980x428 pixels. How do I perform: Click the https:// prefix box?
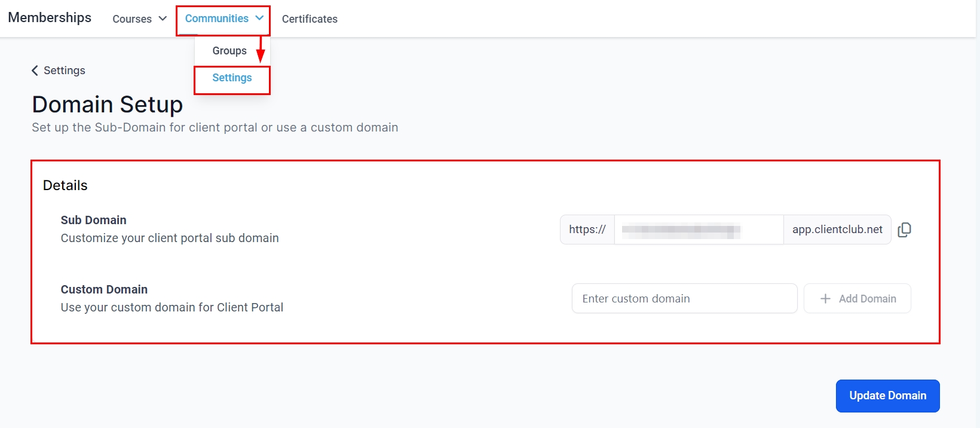(587, 230)
